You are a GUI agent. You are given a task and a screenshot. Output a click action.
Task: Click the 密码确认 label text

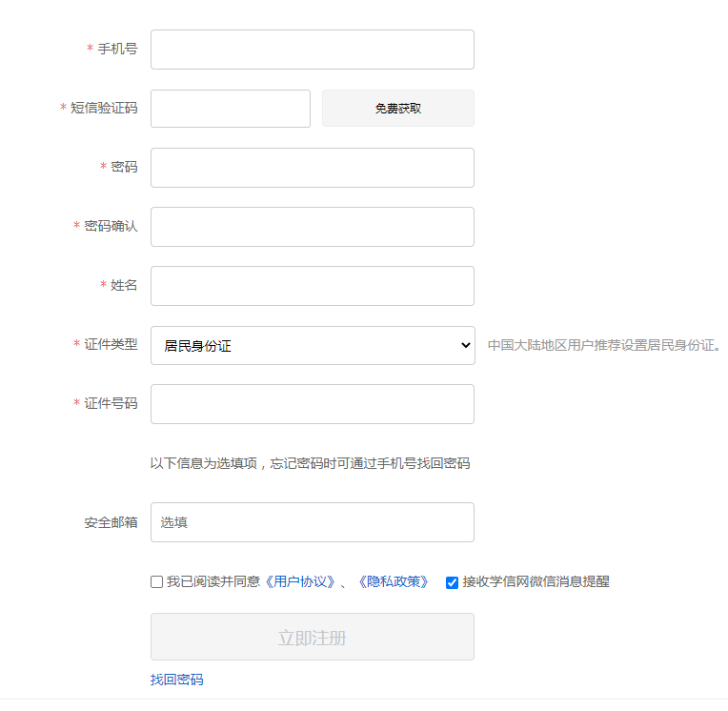tap(111, 226)
